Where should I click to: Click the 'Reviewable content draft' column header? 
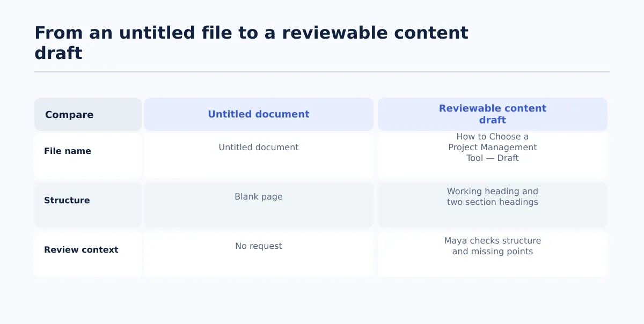(x=493, y=114)
